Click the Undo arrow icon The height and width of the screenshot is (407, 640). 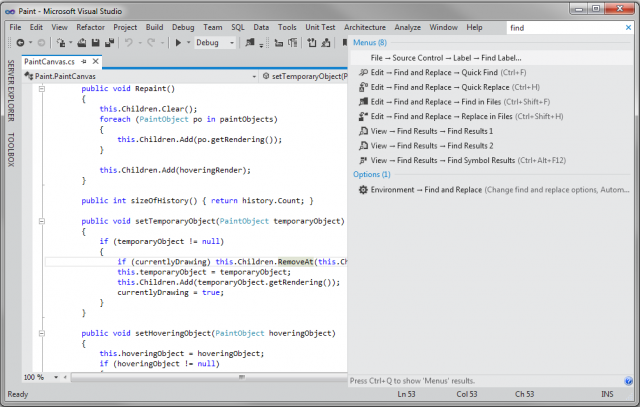(129, 42)
